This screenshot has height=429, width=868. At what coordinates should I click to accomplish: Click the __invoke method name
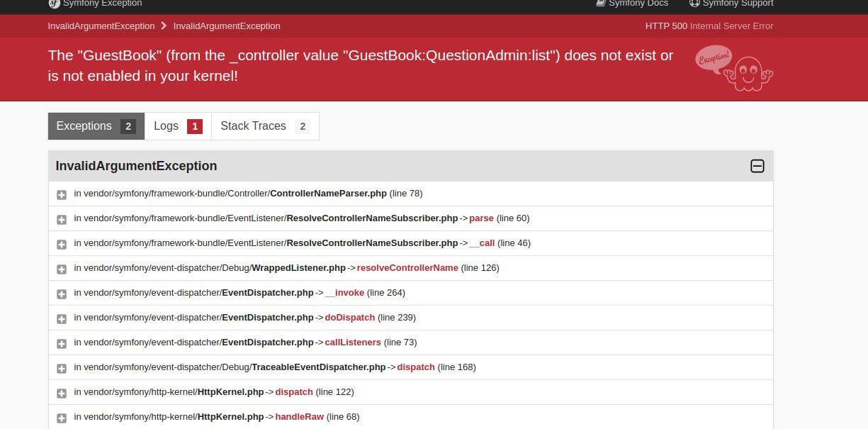coord(344,292)
